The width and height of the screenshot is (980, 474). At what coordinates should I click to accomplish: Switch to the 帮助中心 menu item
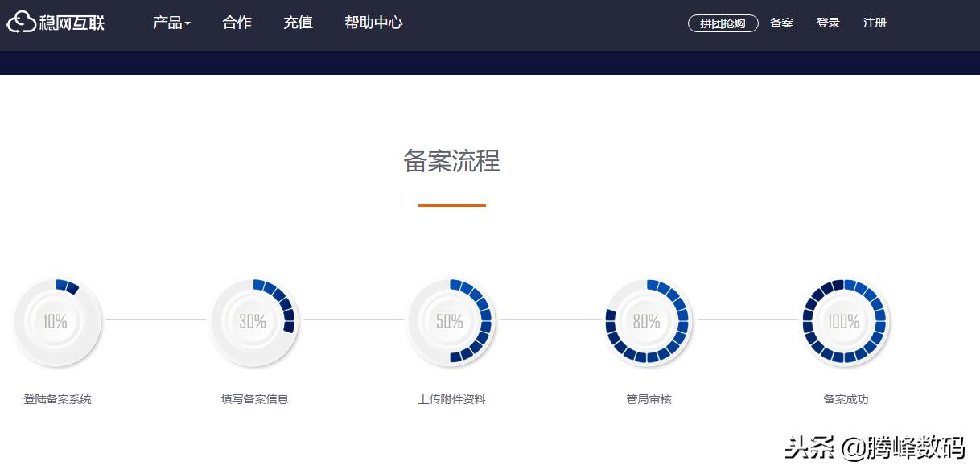click(x=373, y=23)
